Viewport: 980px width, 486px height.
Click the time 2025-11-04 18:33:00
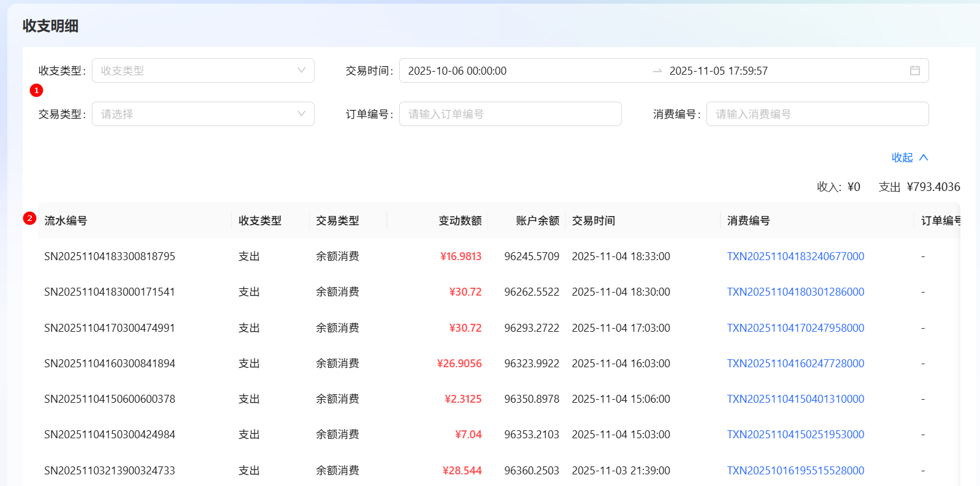[621, 256]
